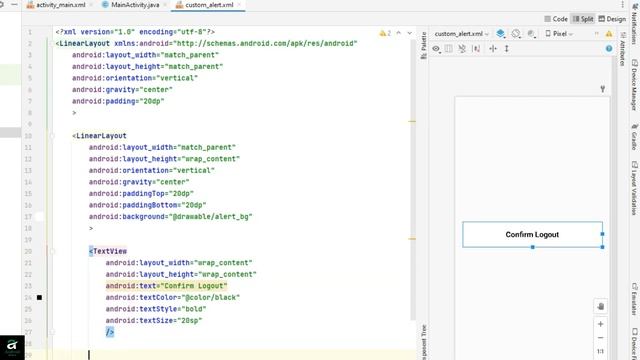640x360 pixels.
Task: Go to previous highlighted error arrow
Action: click(399, 33)
